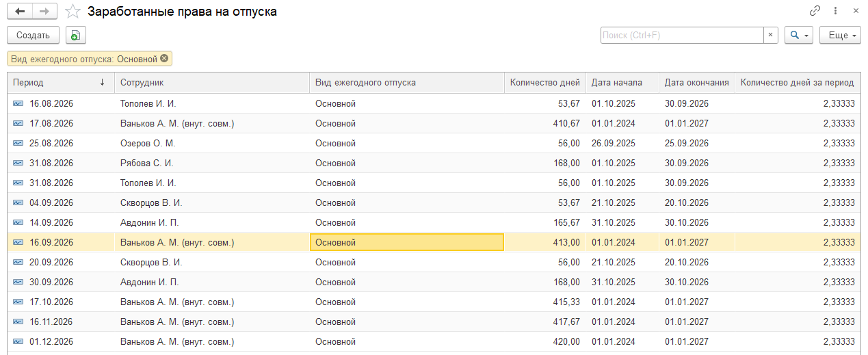Copy link using the chain icon

click(x=815, y=11)
